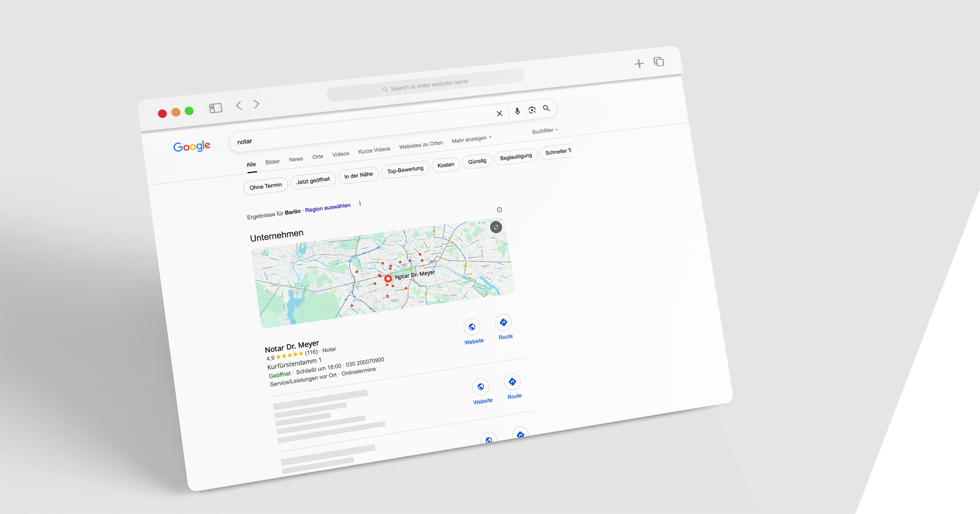Open the three-dot options menu near Ergebnisse

click(360, 203)
